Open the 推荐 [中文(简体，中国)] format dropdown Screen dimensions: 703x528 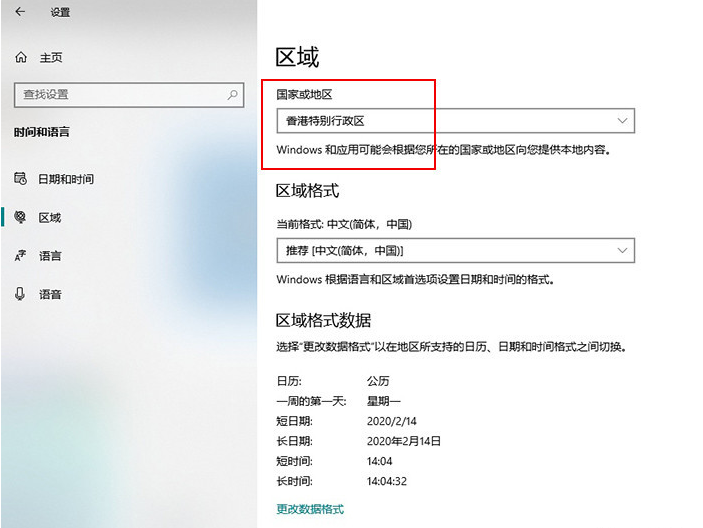pos(456,251)
